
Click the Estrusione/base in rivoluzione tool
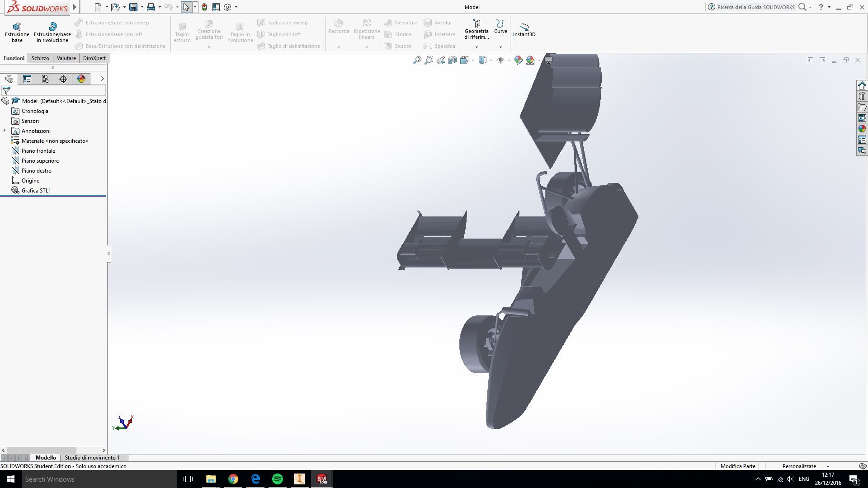[x=52, y=31]
